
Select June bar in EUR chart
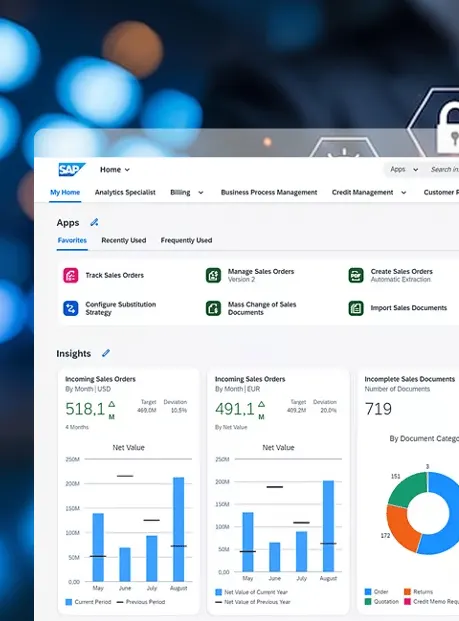(274, 557)
